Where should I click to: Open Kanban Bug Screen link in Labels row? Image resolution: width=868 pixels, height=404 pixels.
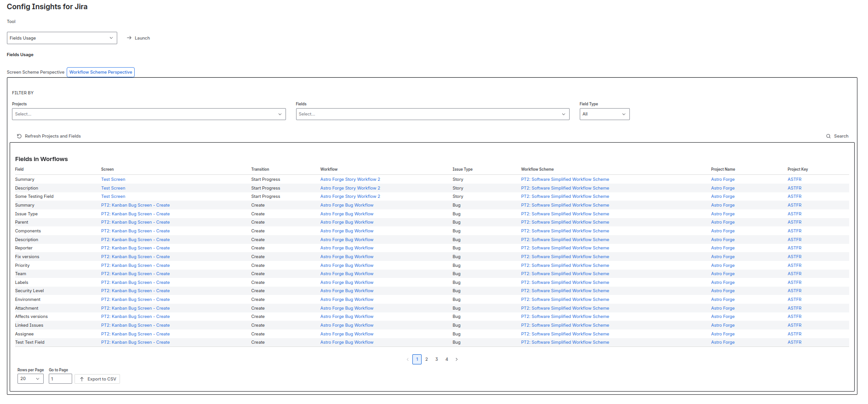point(136,283)
